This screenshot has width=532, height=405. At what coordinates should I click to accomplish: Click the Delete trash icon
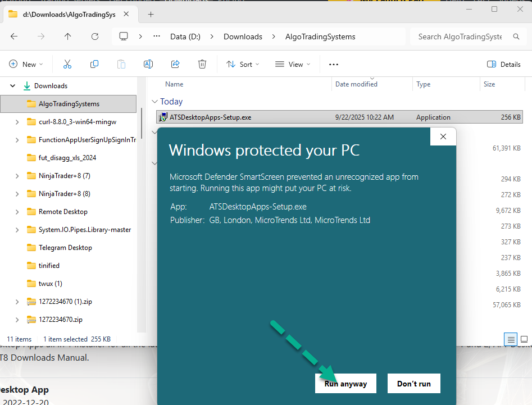point(202,64)
